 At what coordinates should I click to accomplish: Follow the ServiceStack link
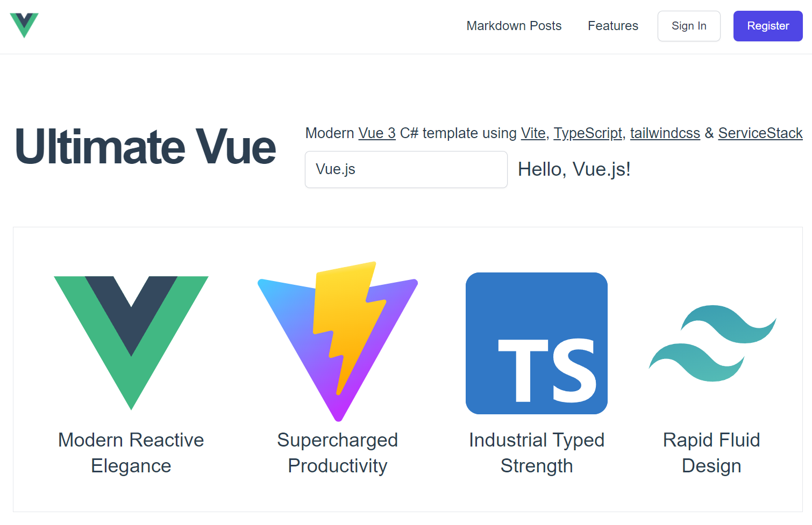click(760, 133)
